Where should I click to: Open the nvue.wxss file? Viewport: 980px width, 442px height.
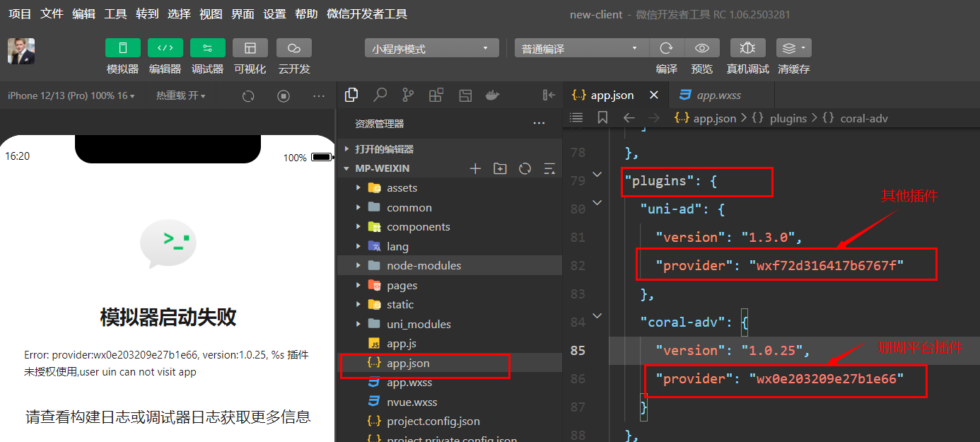tap(450, 402)
